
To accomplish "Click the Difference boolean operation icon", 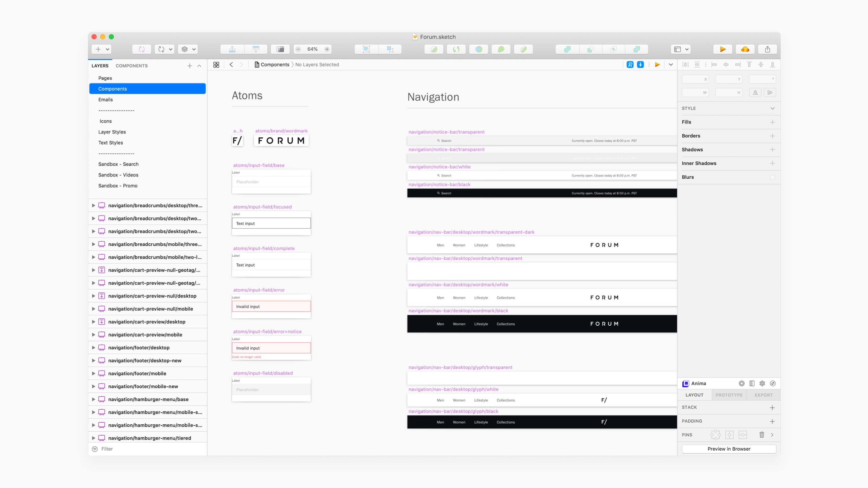I will (x=637, y=49).
